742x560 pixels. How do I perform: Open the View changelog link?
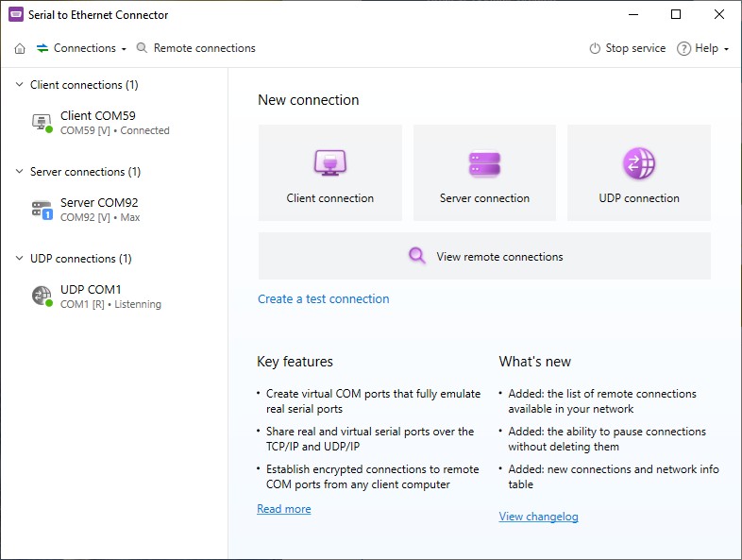pyautogui.click(x=538, y=517)
